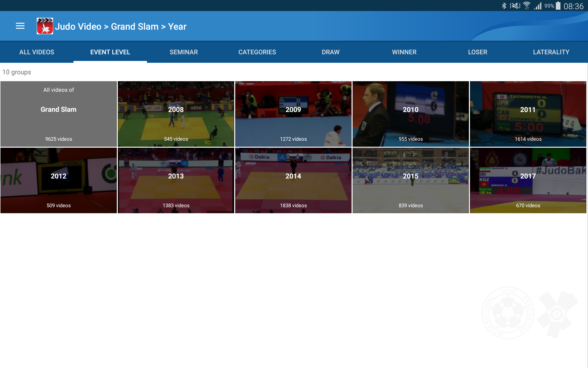Open All videos of Grand Slam tile
The width and height of the screenshot is (588, 368).
click(59, 114)
